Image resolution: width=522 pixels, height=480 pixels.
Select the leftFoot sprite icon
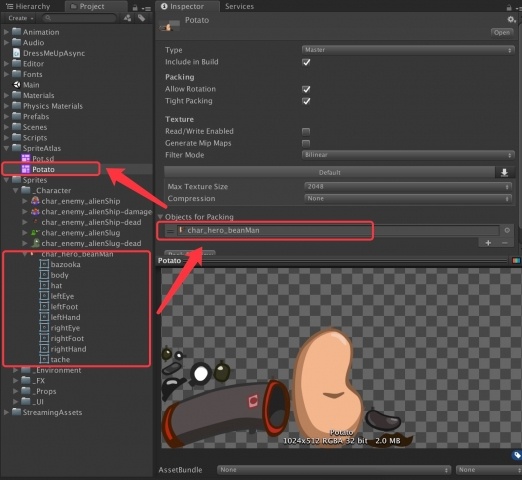coord(44,307)
